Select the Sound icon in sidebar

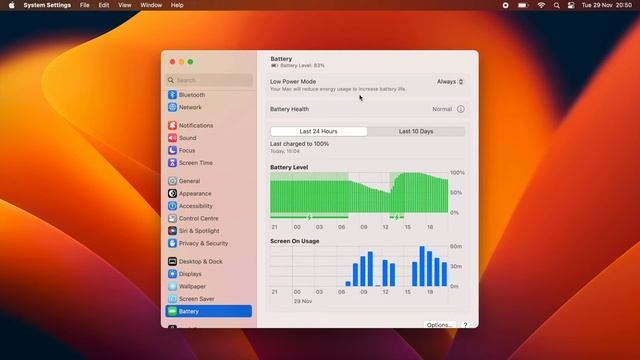[x=172, y=138]
